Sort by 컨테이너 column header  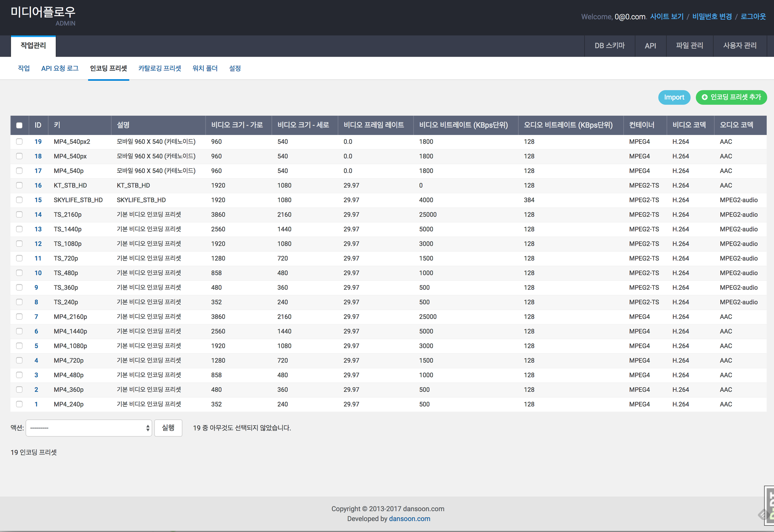(x=641, y=125)
